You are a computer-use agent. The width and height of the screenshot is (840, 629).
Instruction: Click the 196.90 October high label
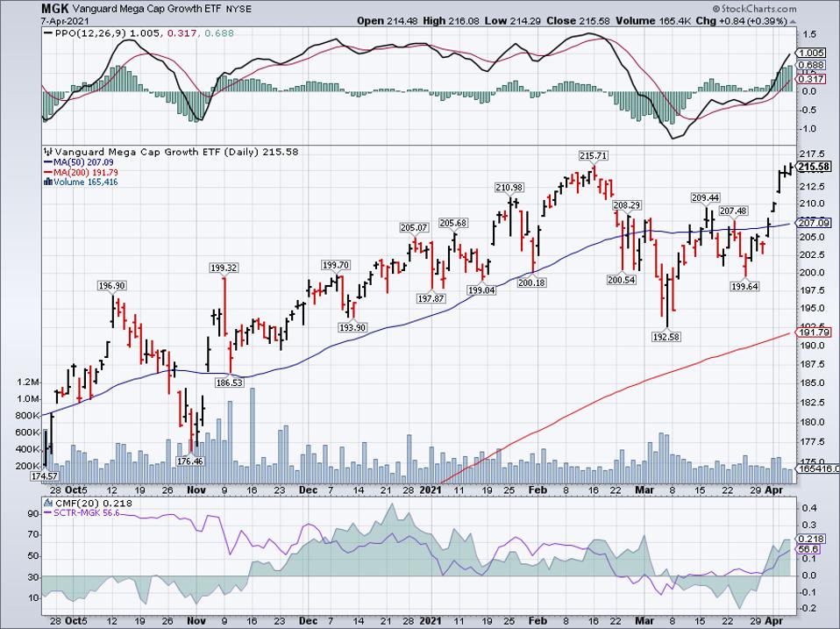[x=112, y=286]
